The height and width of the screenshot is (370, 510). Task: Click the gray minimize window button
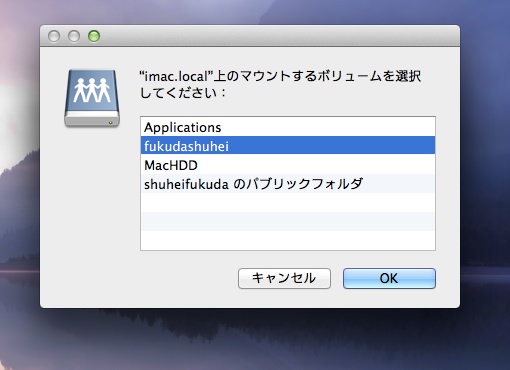click(x=74, y=36)
